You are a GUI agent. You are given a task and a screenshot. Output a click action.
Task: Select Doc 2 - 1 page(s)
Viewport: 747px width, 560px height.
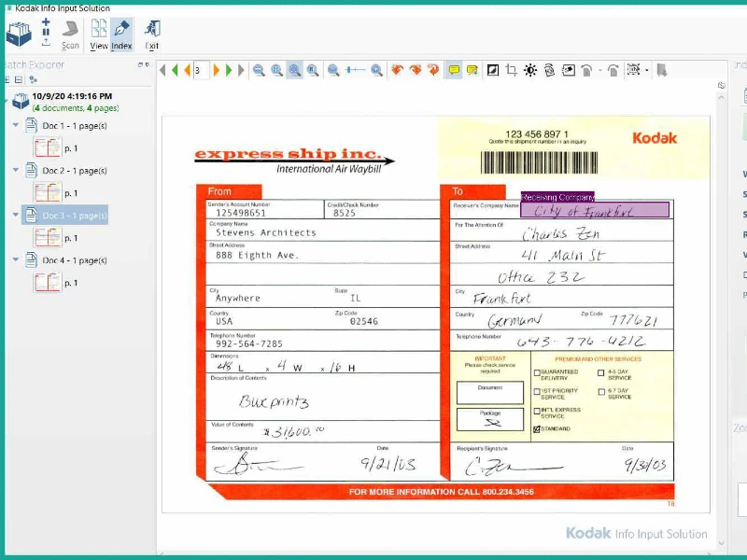75,171
